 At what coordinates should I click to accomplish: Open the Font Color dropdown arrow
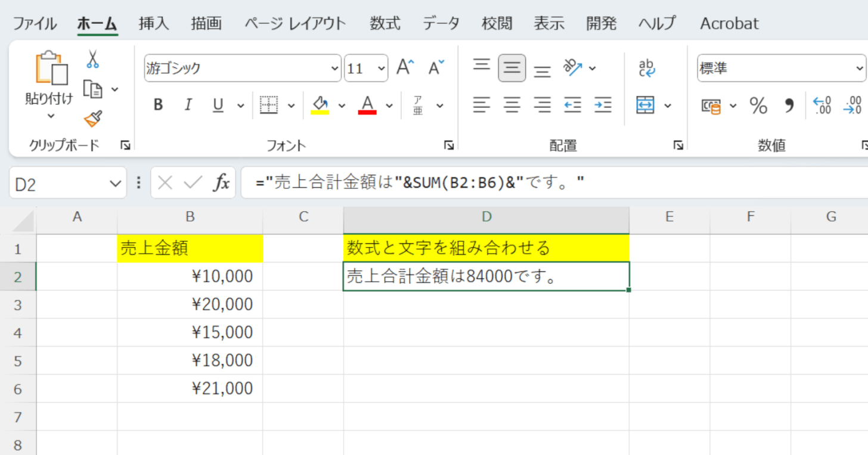pos(389,106)
